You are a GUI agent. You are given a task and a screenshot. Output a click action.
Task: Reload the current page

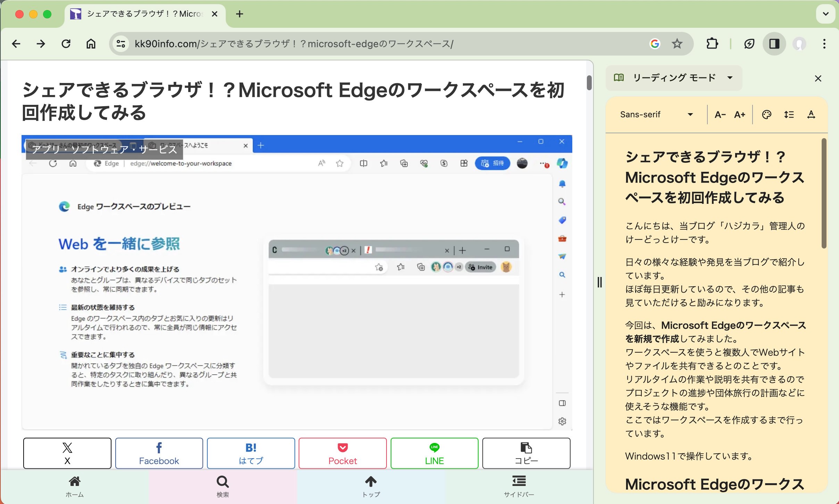coord(66,44)
